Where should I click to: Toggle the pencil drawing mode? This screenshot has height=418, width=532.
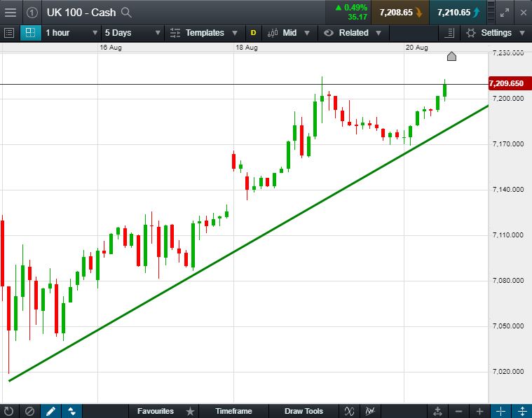(50, 411)
